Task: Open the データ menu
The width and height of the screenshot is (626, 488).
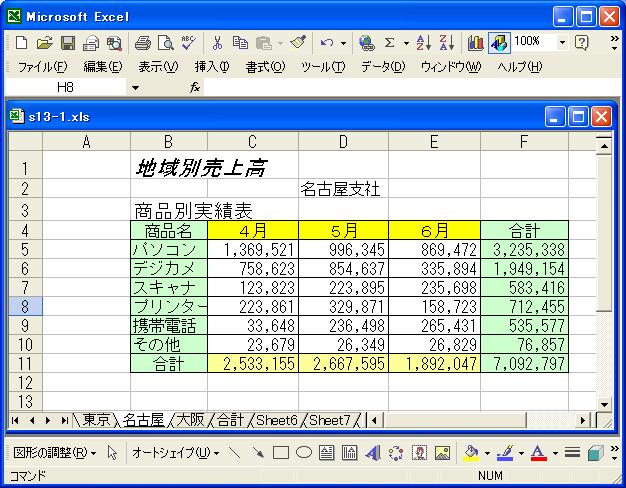Action: (x=383, y=67)
